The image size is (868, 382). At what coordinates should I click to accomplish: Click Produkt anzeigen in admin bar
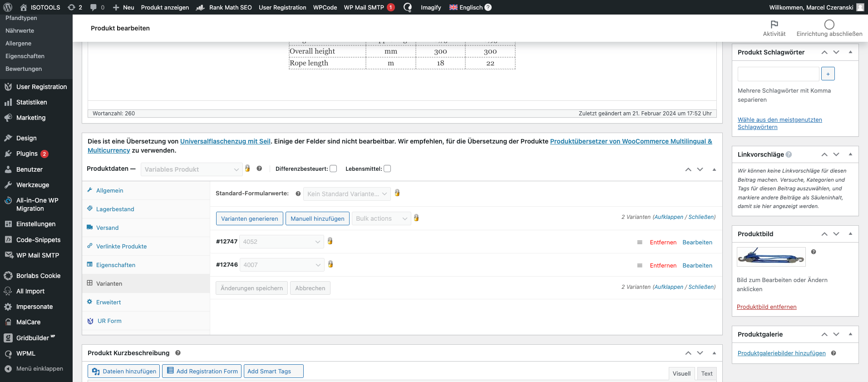coord(165,7)
